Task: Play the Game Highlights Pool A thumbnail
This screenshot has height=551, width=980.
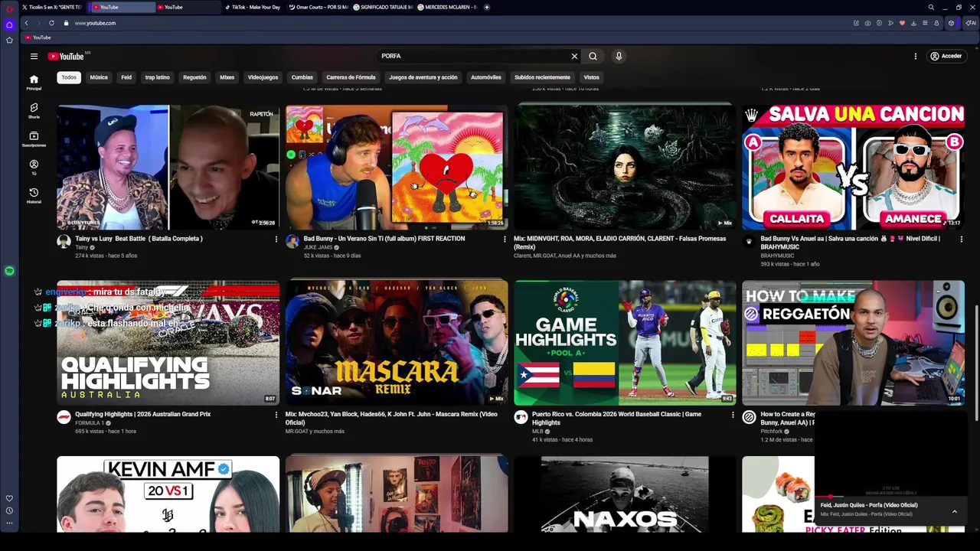Action: point(625,343)
